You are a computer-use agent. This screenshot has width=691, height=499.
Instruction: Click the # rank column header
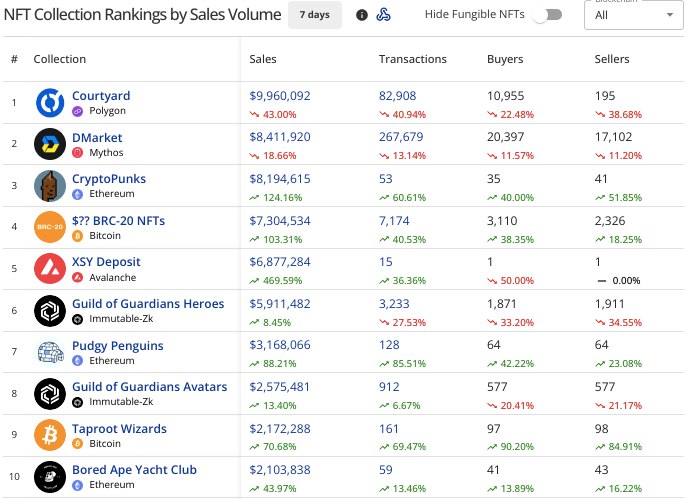[x=14, y=59]
